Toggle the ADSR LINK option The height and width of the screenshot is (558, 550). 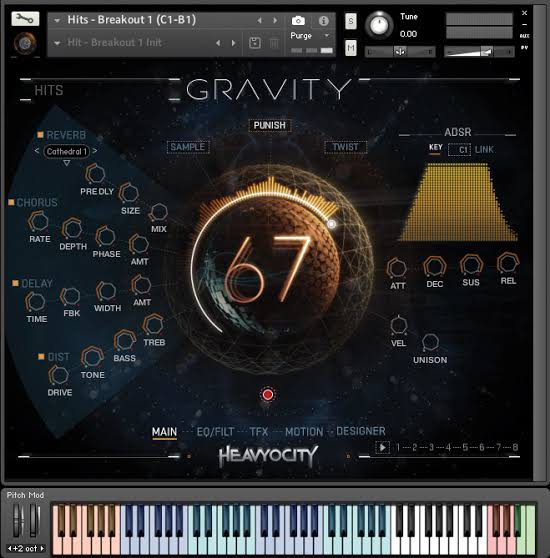(x=485, y=149)
